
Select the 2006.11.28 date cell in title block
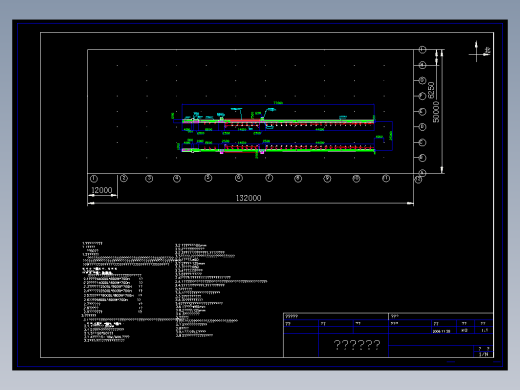point(441,331)
